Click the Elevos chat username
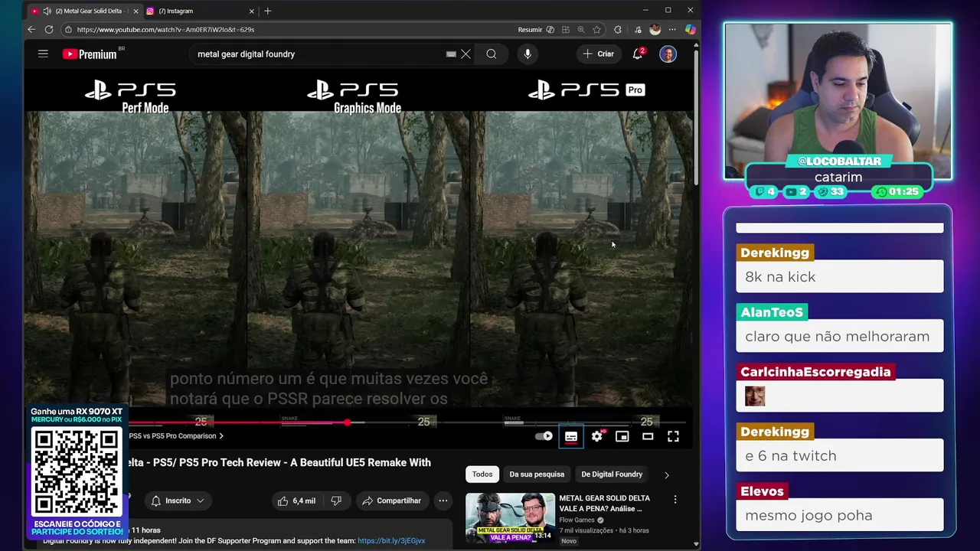The height and width of the screenshot is (551, 980). tap(762, 491)
